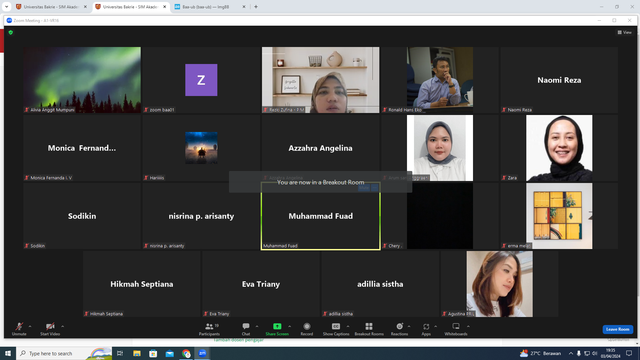This screenshot has width=640, height=360.
Task: Toggle Show Captions
Action: pos(336,329)
